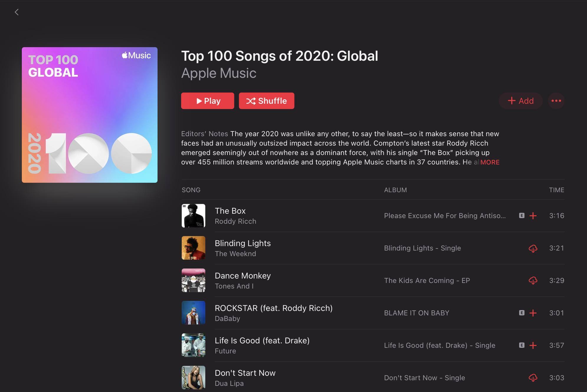Shuffle the Top 100 playlist
The image size is (587, 392).
click(x=266, y=101)
